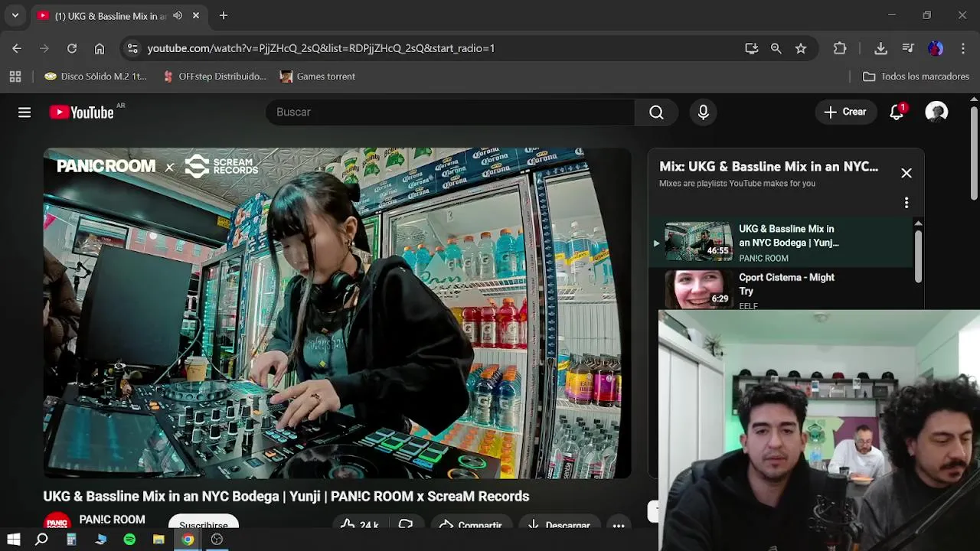Screen dimensions: 980x551
Task: Play the UKG & Bassline Mix playlist item
Action: pyautogui.click(x=781, y=242)
